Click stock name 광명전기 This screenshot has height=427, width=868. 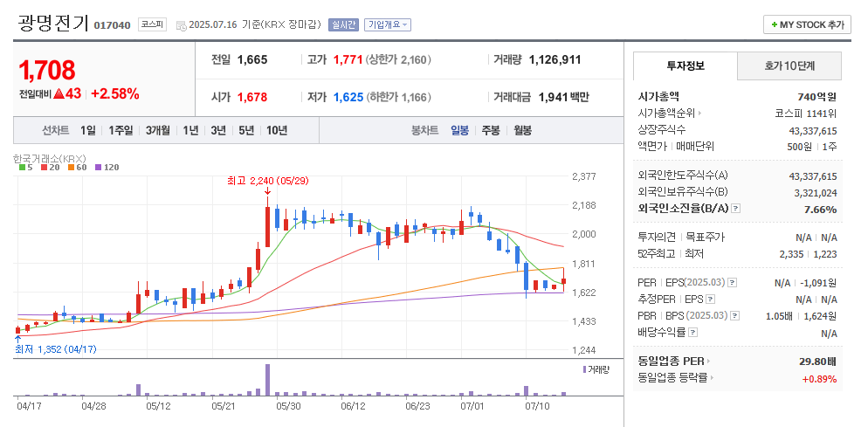pos(53,23)
